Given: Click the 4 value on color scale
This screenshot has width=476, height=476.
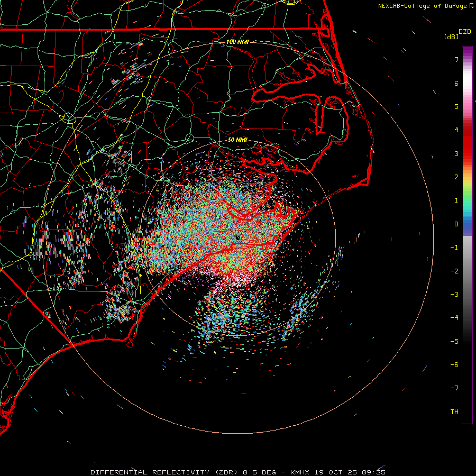Looking at the screenshot, I should (x=456, y=130).
